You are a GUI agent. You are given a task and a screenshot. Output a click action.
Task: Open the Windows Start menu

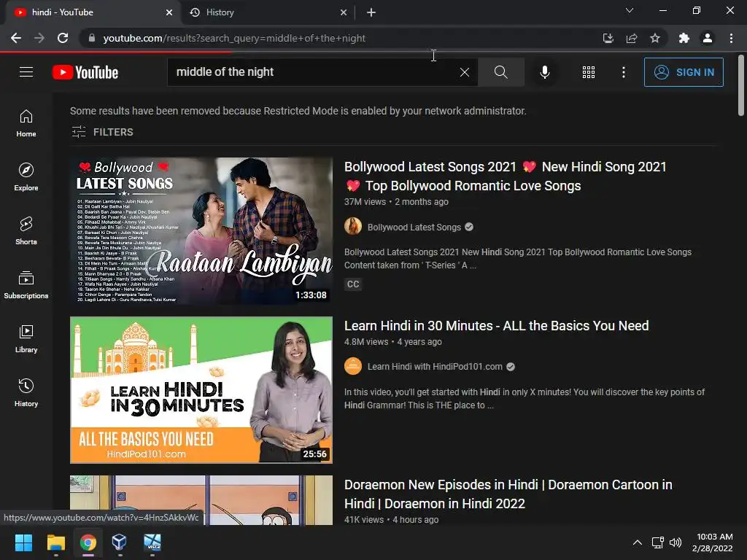click(23, 542)
